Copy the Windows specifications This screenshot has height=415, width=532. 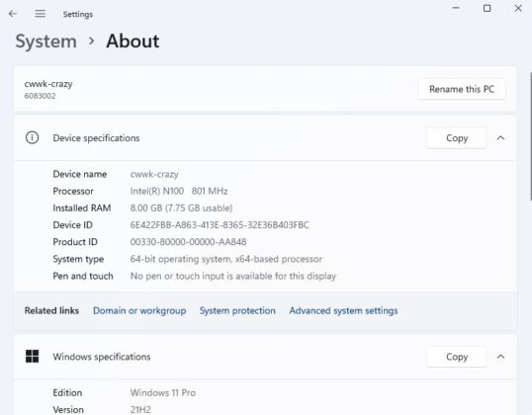pyautogui.click(x=456, y=357)
